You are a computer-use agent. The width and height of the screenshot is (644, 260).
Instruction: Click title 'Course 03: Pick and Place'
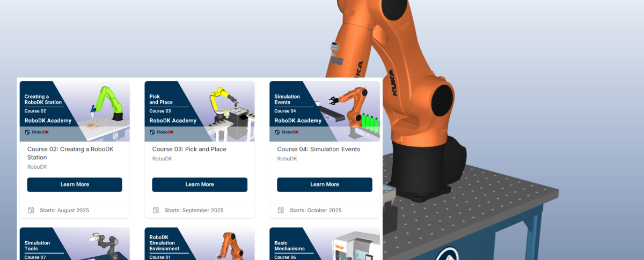coord(189,149)
